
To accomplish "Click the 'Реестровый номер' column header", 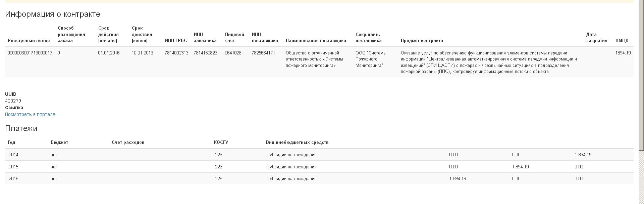I will pyautogui.click(x=29, y=41).
